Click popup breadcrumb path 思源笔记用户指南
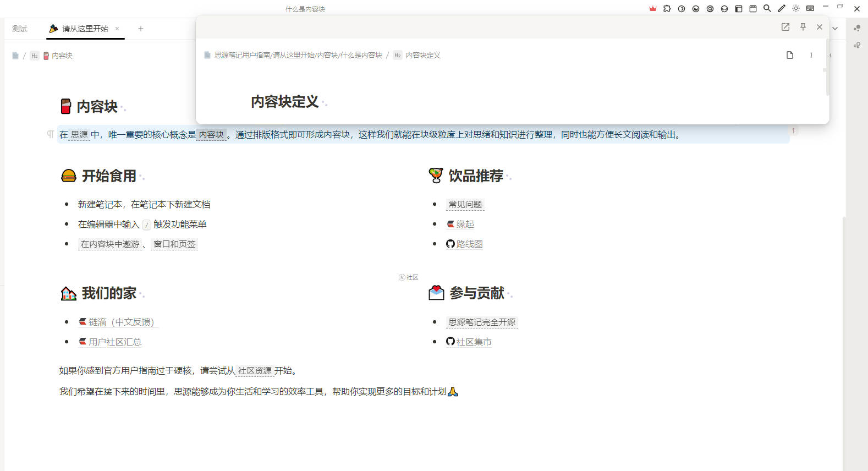 [x=242, y=55]
